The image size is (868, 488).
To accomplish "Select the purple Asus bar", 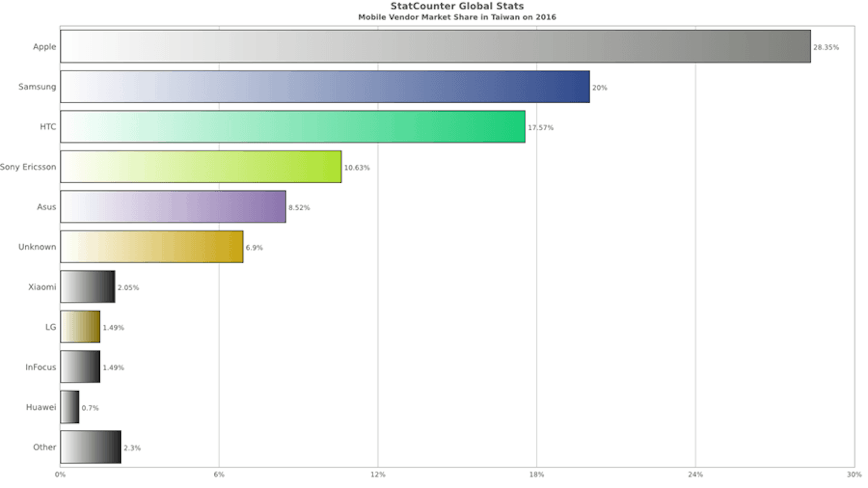I will [173, 207].
